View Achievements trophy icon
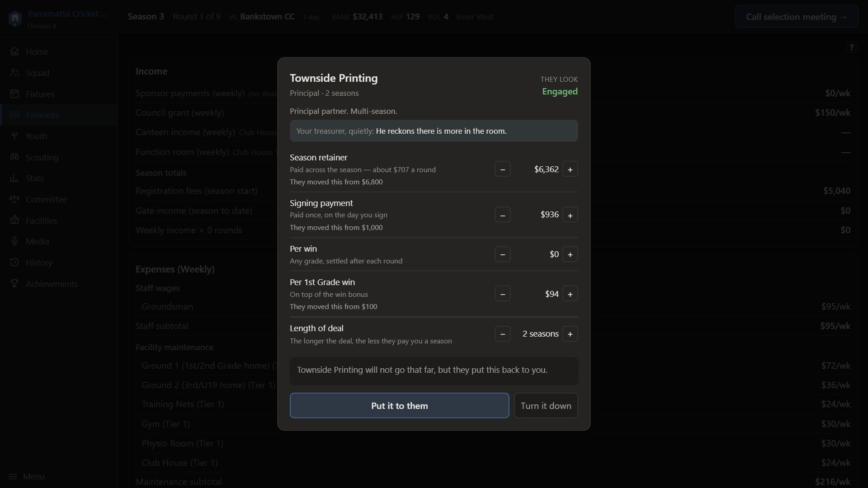868x488 pixels. (x=14, y=283)
